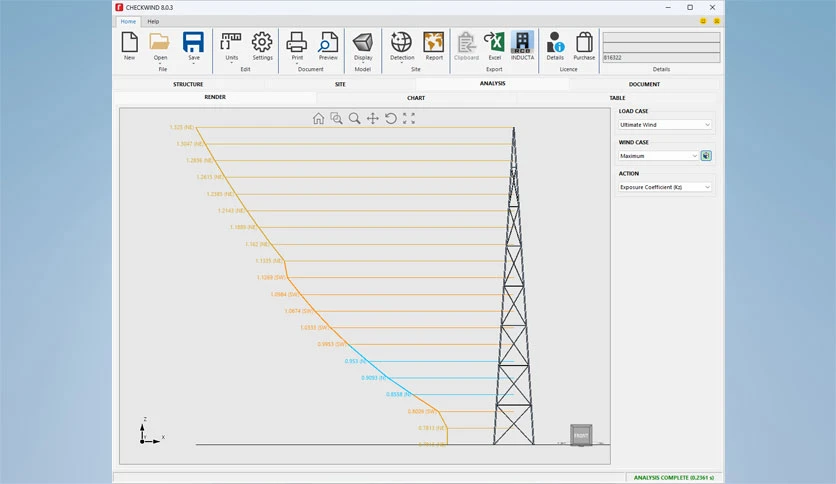Screen dimensions: 836x484
Task: Run site Detection from the ribbon
Action: pyautogui.click(x=401, y=45)
